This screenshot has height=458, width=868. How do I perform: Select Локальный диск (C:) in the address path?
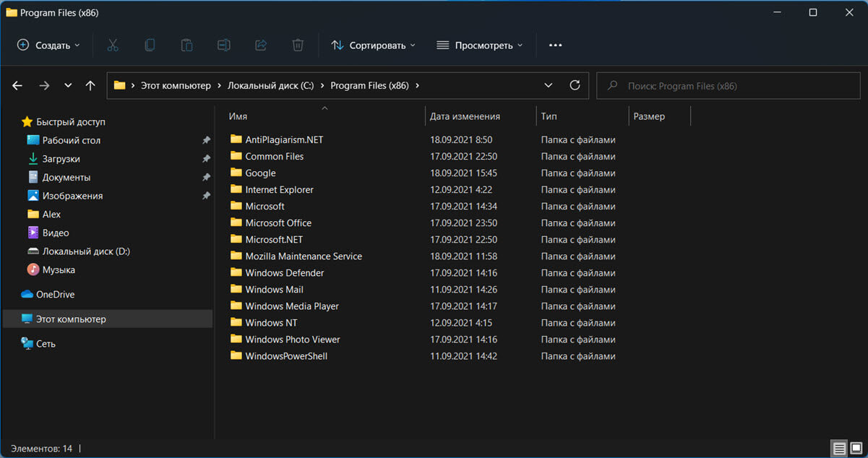tap(270, 85)
